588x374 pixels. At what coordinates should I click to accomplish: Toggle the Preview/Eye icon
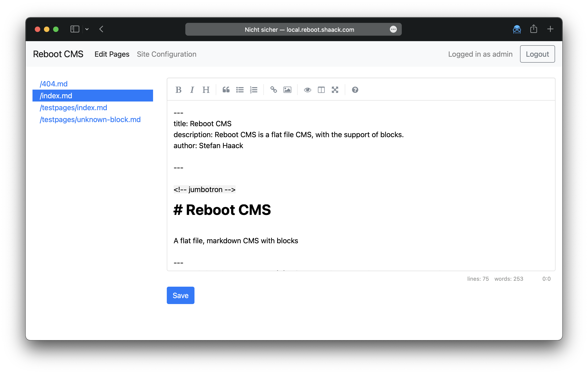pos(307,90)
